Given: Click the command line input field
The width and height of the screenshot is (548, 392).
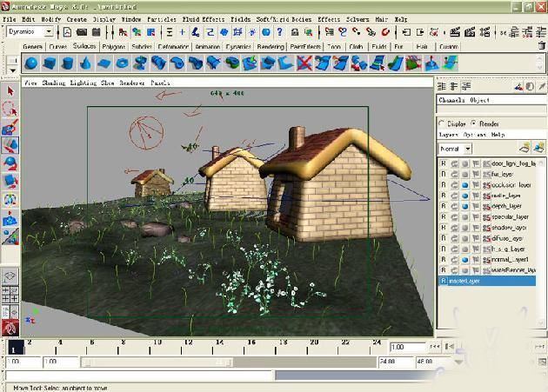Looking at the screenshot, I should 139,375.
